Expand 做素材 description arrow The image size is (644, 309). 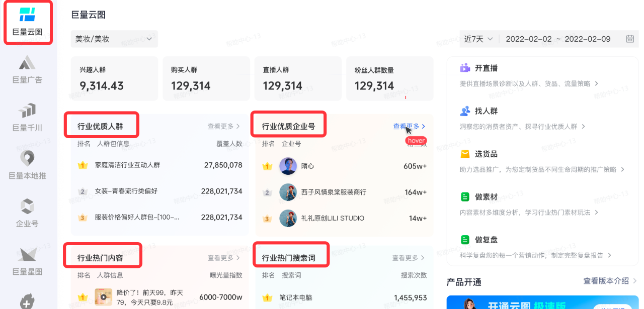(597, 213)
